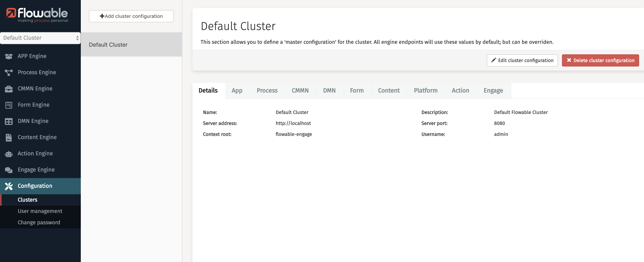Click the Action Engine robot icon

pyautogui.click(x=9, y=154)
